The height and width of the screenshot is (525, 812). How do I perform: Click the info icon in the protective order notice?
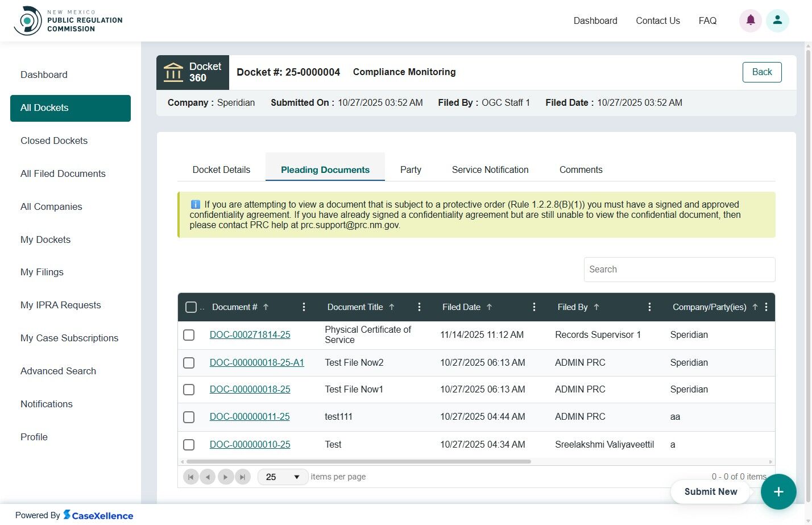[x=195, y=204]
